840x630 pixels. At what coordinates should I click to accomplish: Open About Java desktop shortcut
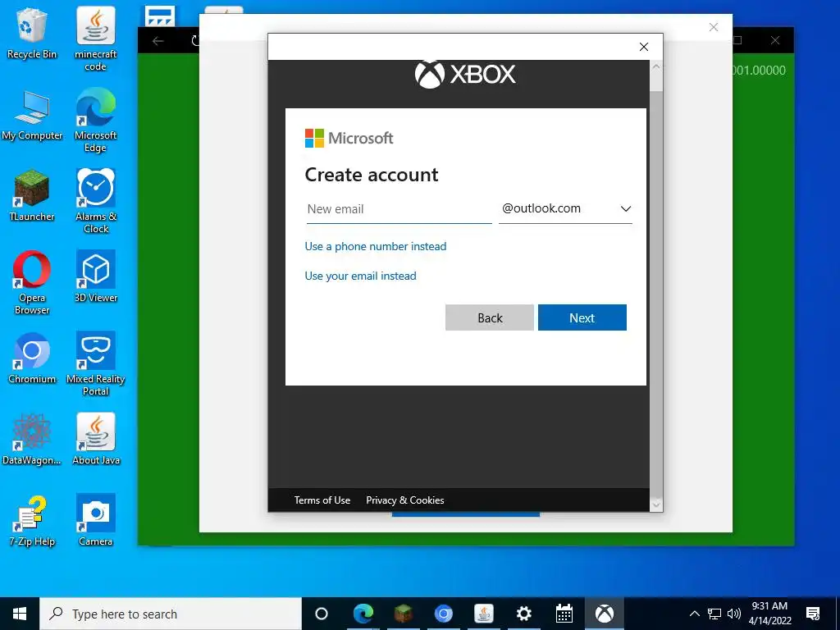tap(95, 440)
